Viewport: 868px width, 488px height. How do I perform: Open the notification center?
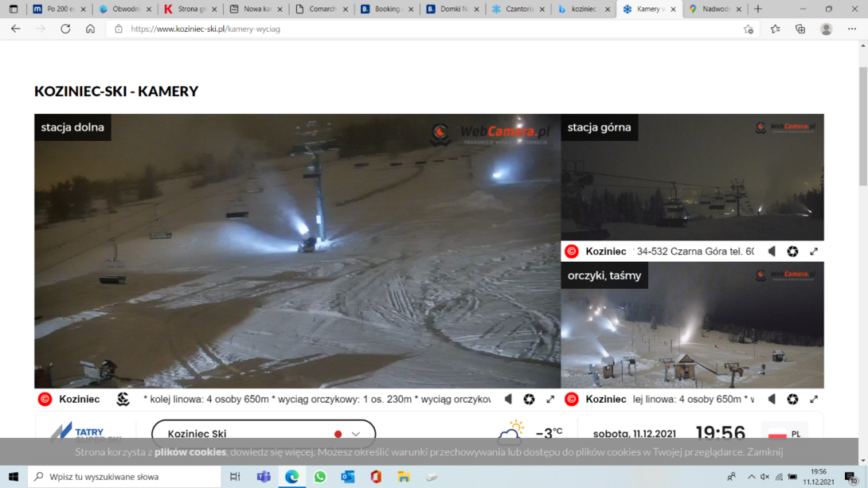click(851, 476)
